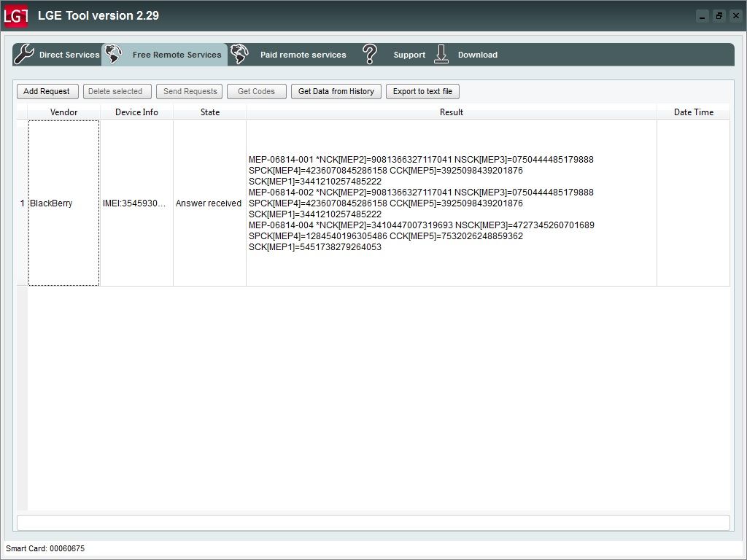Restore the LGE Tool window size
This screenshot has height=560, width=747.
click(719, 16)
